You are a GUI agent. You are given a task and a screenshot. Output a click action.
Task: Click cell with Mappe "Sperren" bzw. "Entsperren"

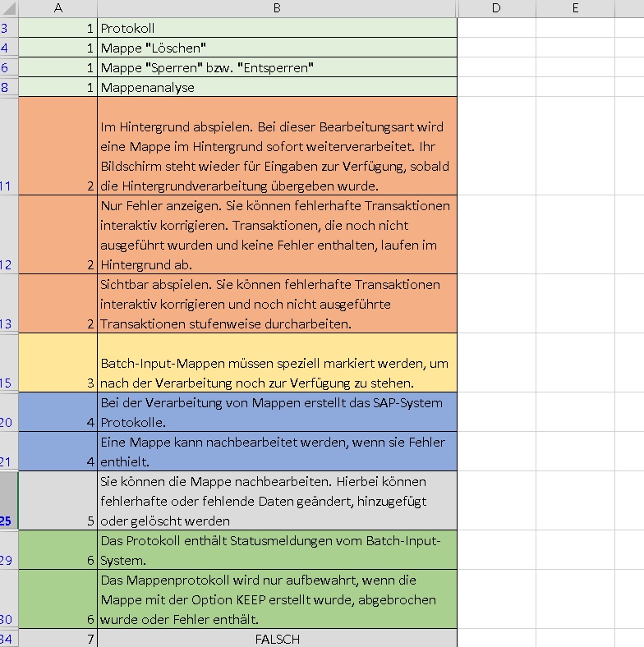278,67
